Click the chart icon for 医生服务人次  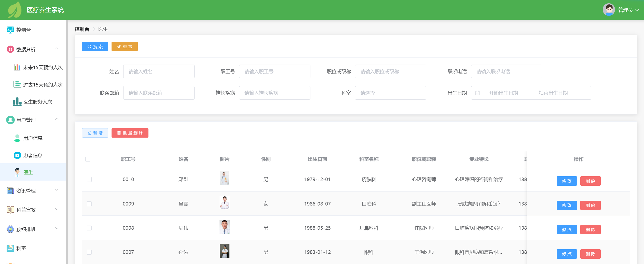17,102
